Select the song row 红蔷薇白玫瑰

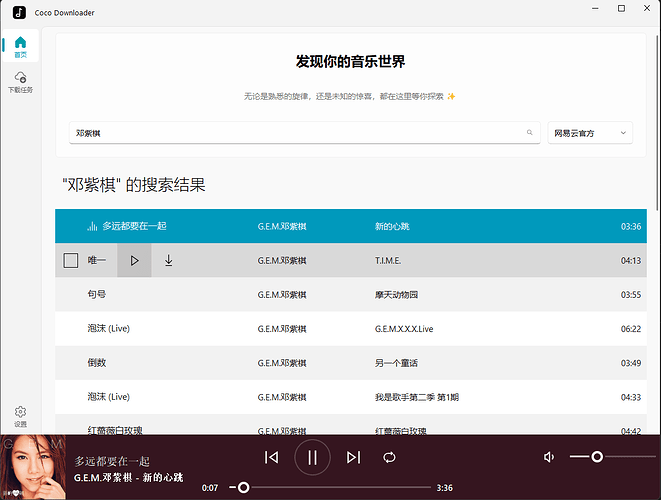point(351,425)
